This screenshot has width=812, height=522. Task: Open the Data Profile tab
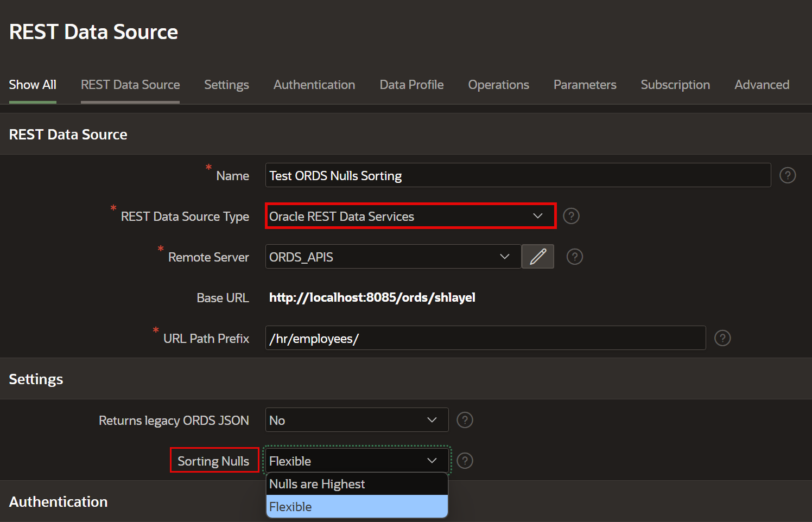point(411,85)
